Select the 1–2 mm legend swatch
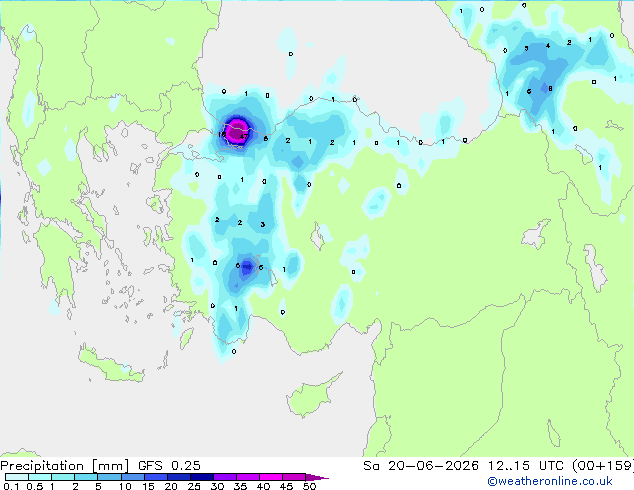 tap(63, 477)
